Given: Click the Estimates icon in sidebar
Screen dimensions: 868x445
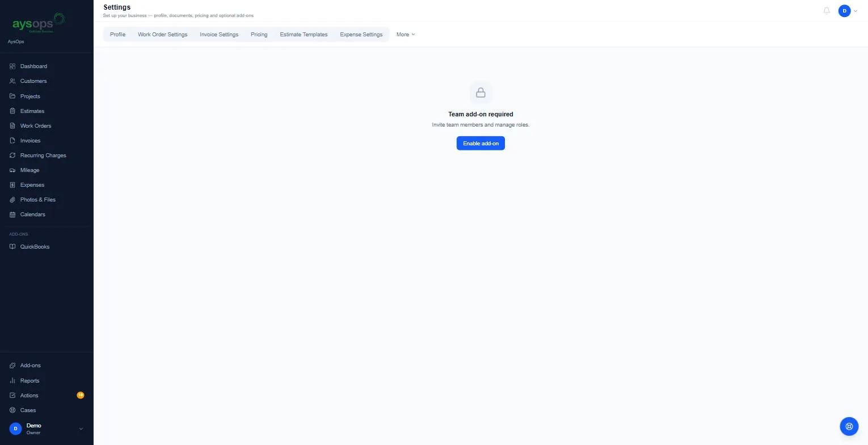Looking at the screenshot, I should pyautogui.click(x=12, y=111).
